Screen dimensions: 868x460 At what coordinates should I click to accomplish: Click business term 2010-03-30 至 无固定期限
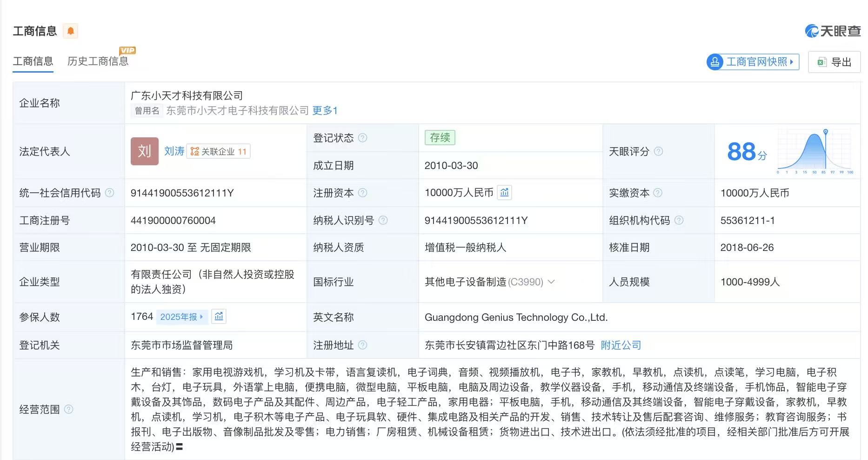191,247
